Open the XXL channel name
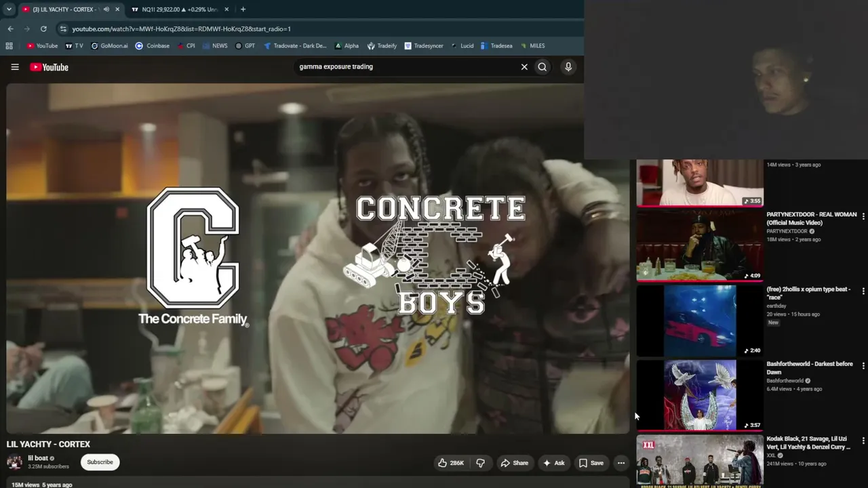The width and height of the screenshot is (868, 488). pyautogui.click(x=771, y=455)
